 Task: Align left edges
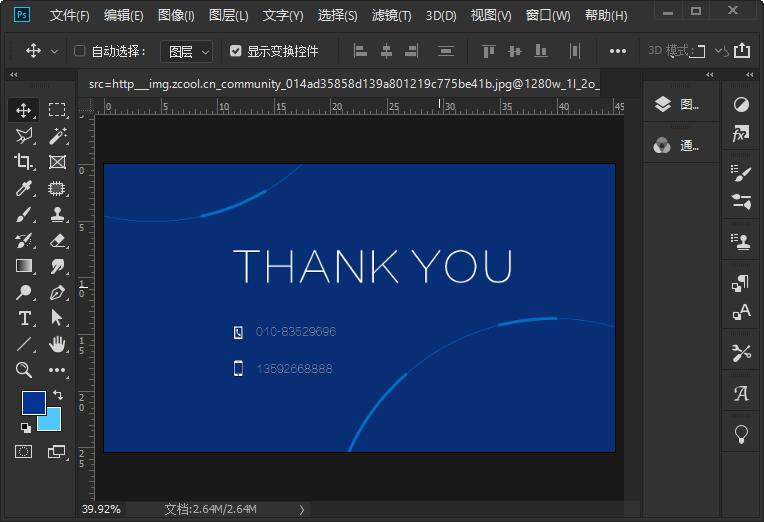click(x=360, y=51)
